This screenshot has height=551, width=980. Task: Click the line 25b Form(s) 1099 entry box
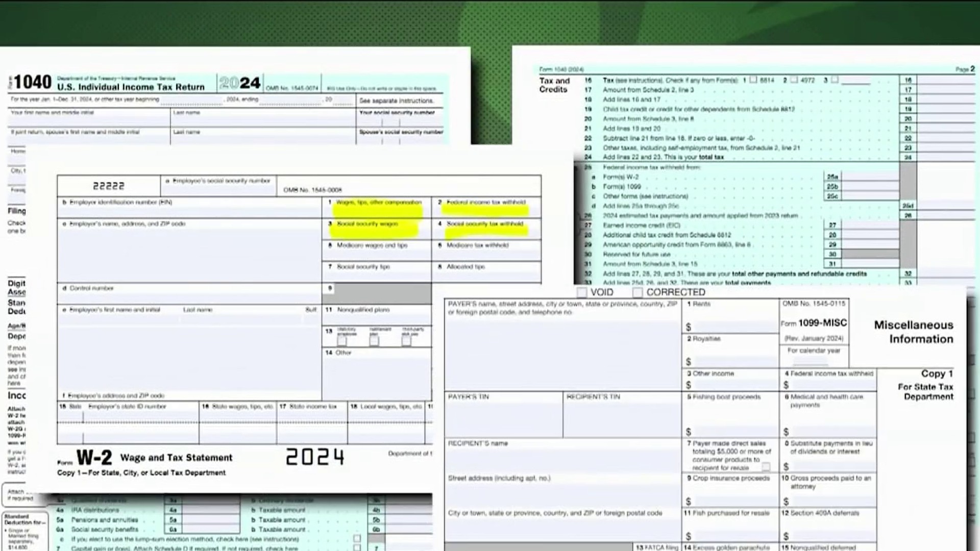869,186
